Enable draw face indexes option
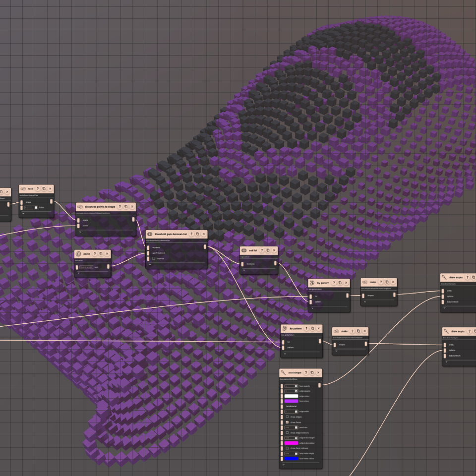476x476 pixels. pos(287,448)
